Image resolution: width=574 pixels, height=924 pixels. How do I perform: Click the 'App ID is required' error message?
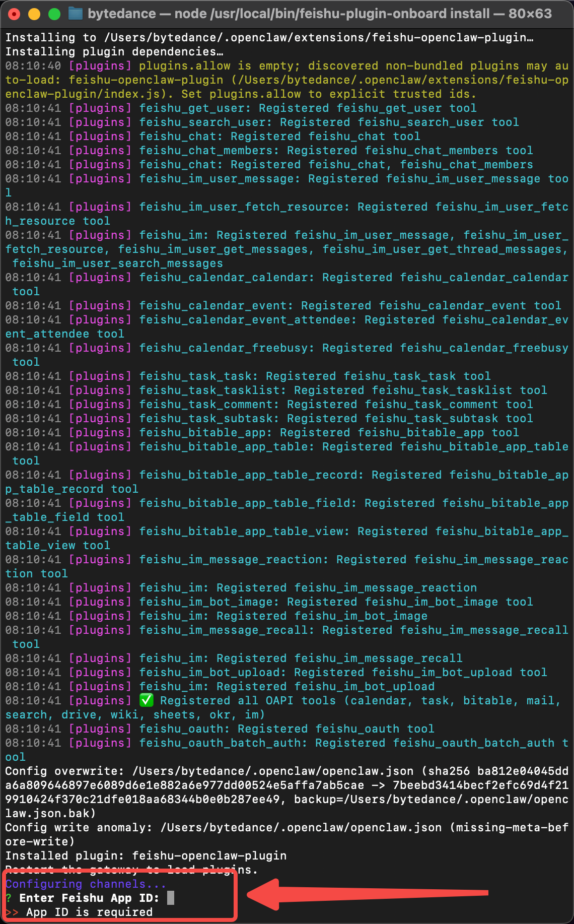pyautogui.click(x=89, y=912)
